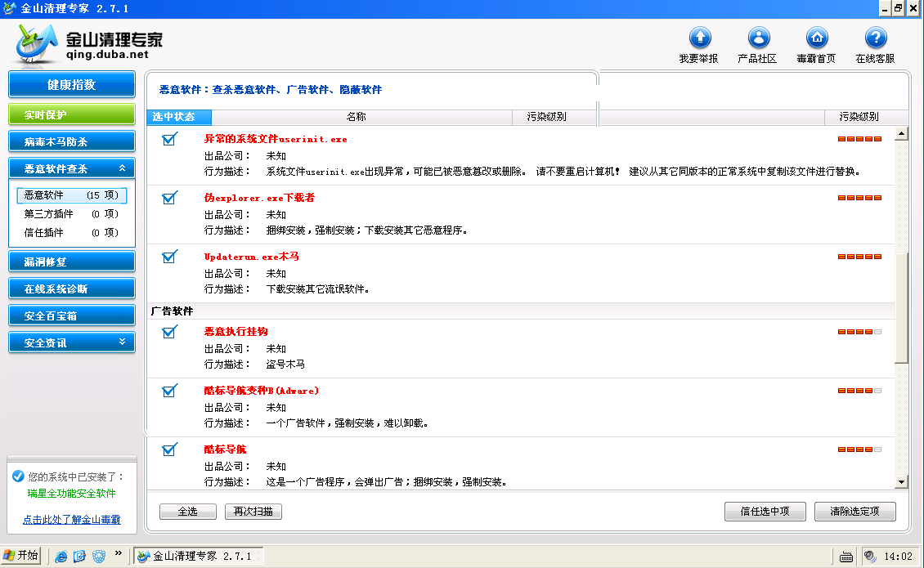Click the scrollbar down arrow in list
Image resolution: width=924 pixels, height=568 pixels.
901,482
